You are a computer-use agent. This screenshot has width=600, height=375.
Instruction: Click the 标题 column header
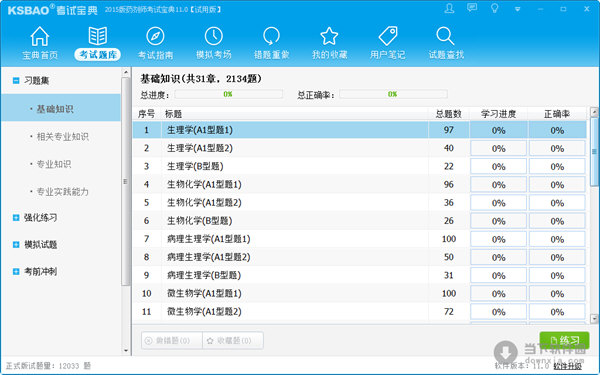pos(173,114)
